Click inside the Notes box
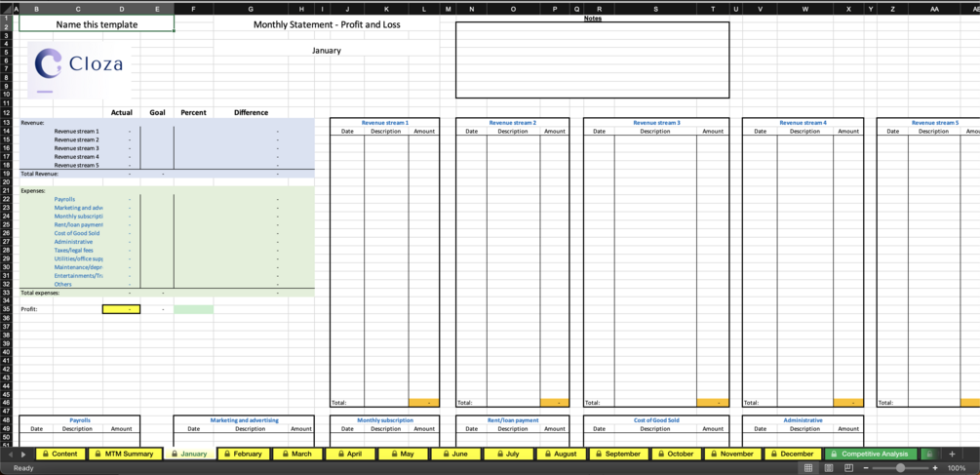 [593, 60]
